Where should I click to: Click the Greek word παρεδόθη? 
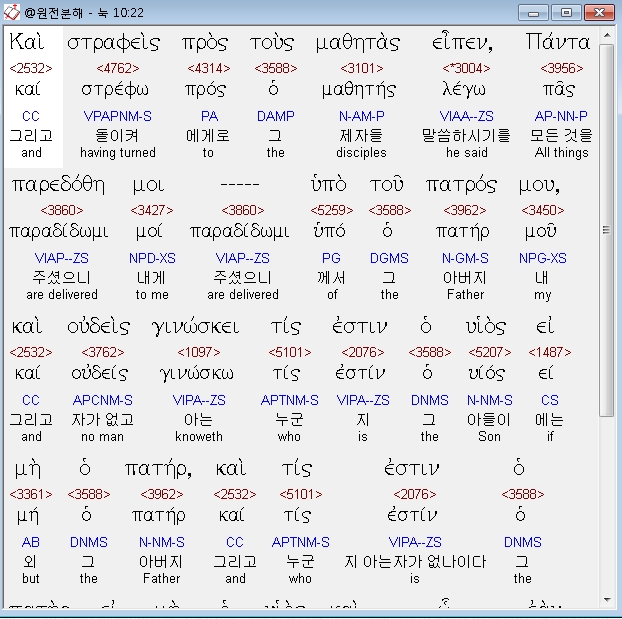click(58, 185)
